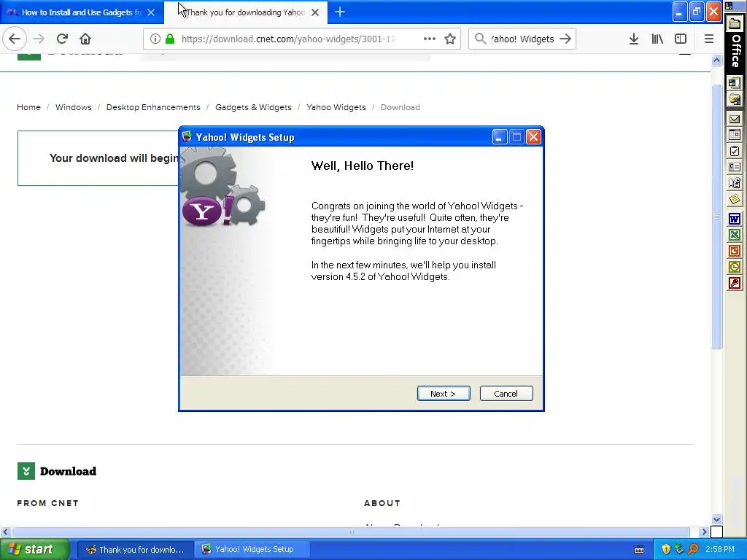Viewport: 747px width, 560px height.
Task: Close the 'Thank you for downloading' tab
Action: tap(315, 12)
